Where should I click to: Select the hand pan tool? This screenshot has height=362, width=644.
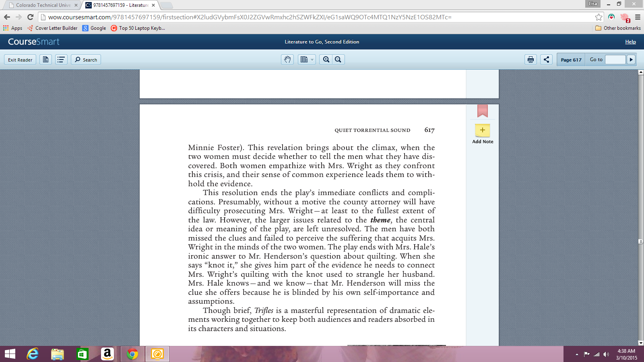[x=287, y=60]
